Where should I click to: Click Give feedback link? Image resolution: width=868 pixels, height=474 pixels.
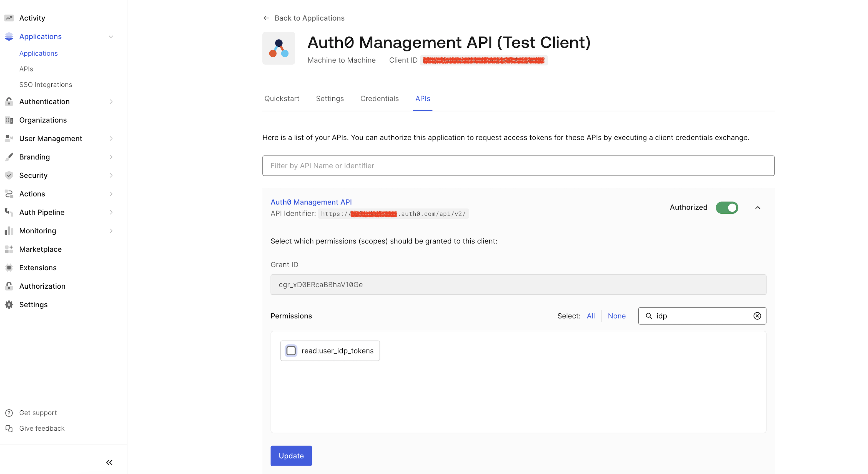pyautogui.click(x=42, y=428)
